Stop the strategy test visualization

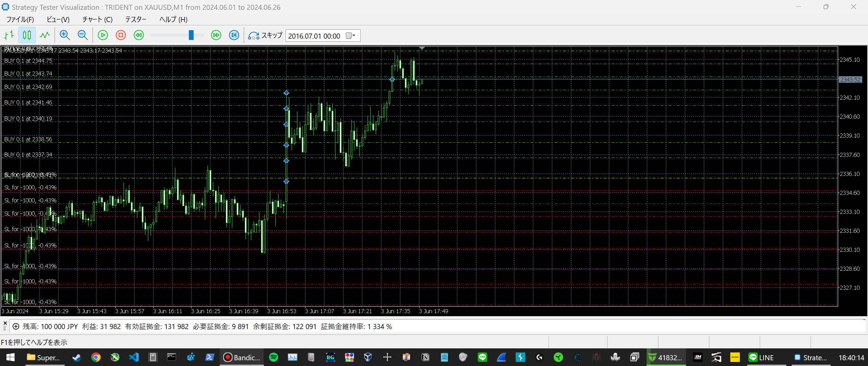121,35
